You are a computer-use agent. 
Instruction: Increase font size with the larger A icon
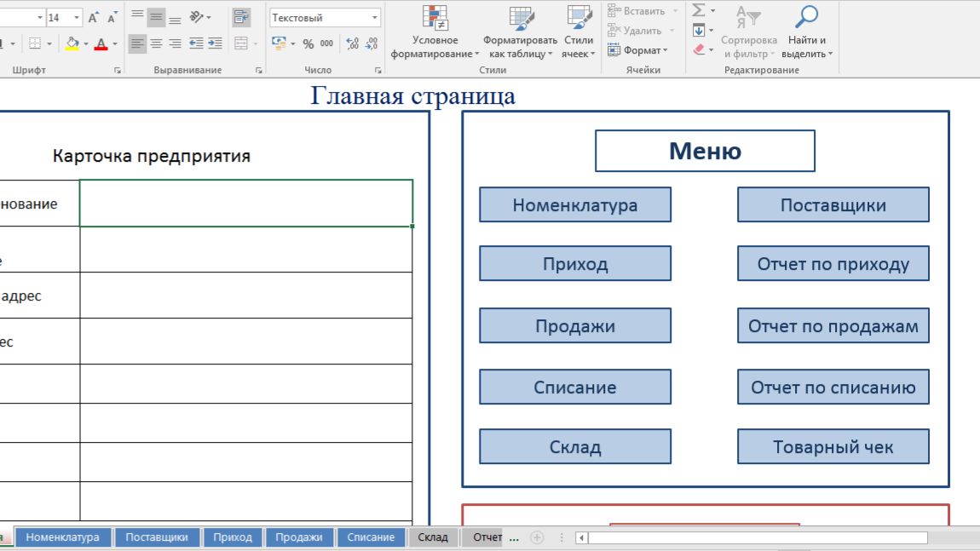tap(93, 18)
